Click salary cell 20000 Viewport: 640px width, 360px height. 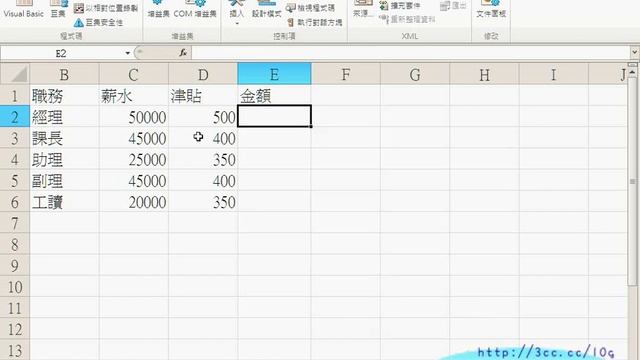tap(133, 202)
